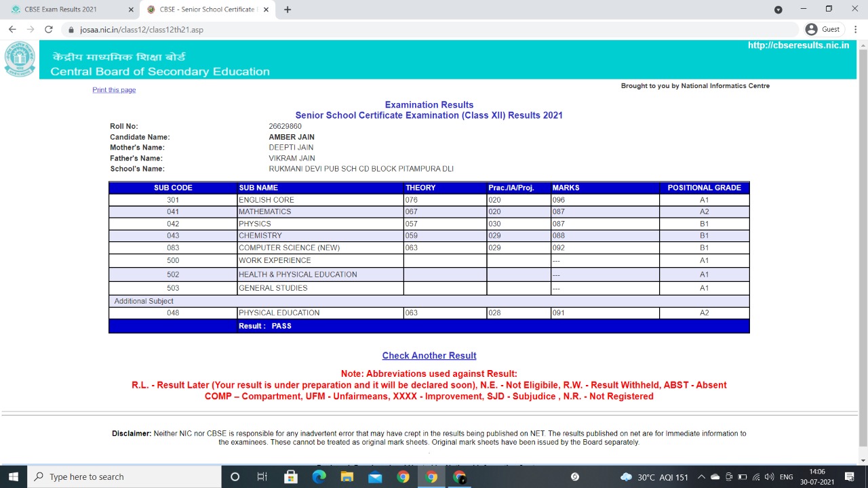The image size is (868, 488).
Task: Open the Mail app from the taskbar
Action: tap(375, 477)
